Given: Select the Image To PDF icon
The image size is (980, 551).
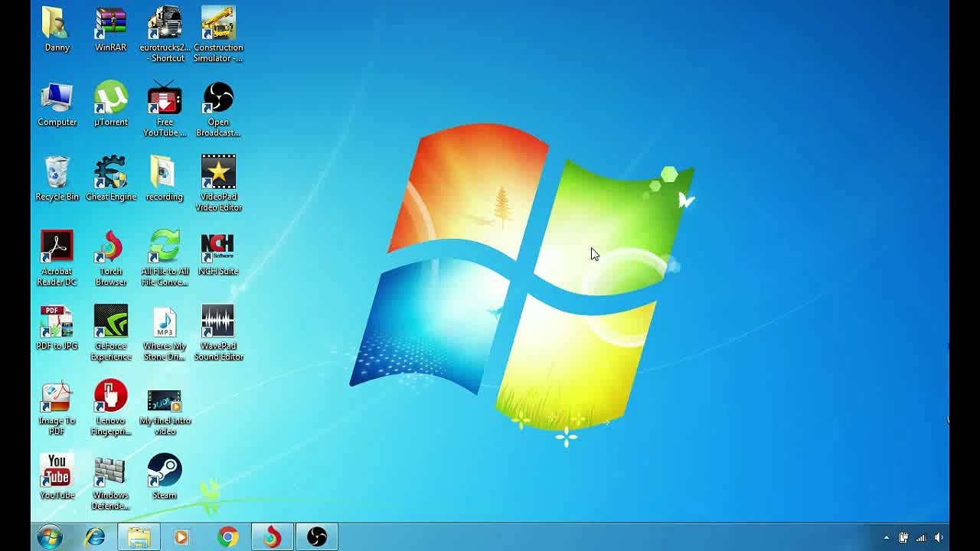Looking at the screenshot, I should tap(57, 396).
